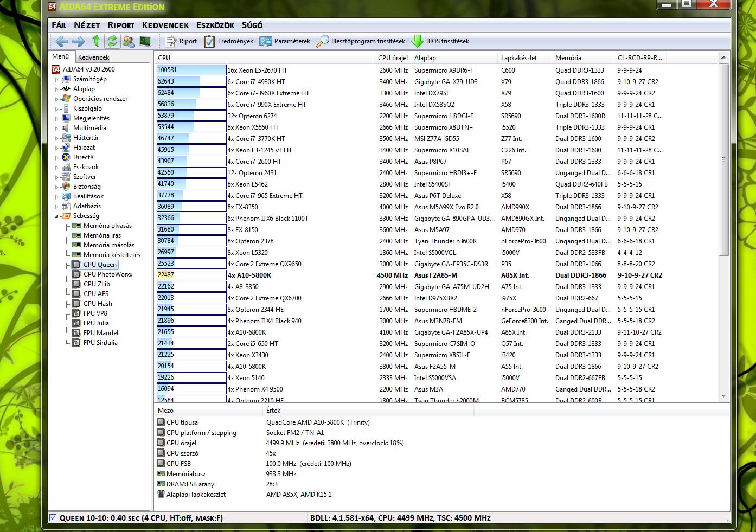Click the users toolbar icon

pos(129,41)
